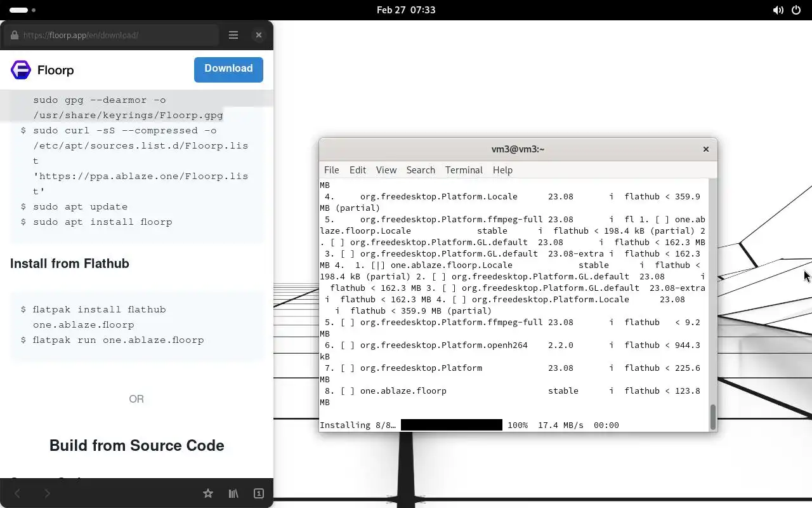812x508 pixels.
Task: Click 'sudo gpg --dearmor -o' command
Action: point(100,100)
